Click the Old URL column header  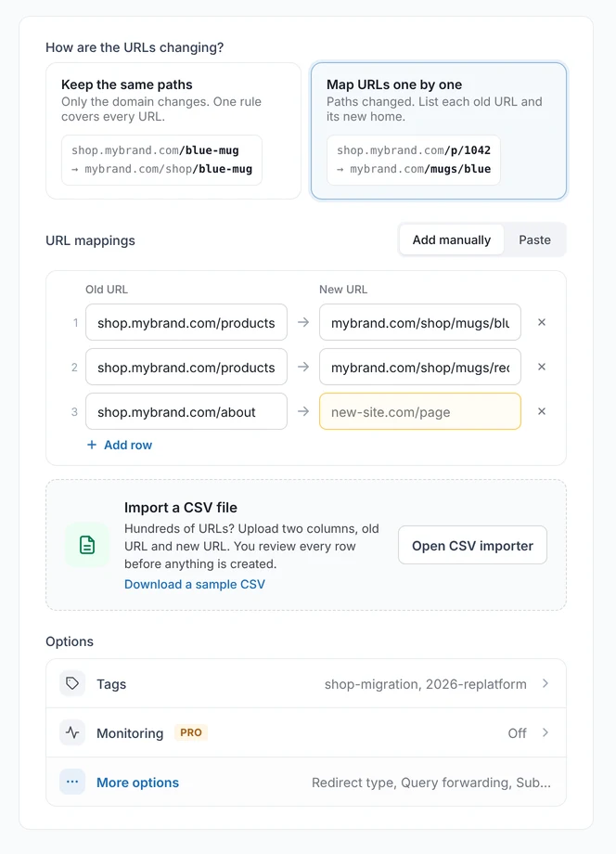pyautogui.click(x=107, y=290)
